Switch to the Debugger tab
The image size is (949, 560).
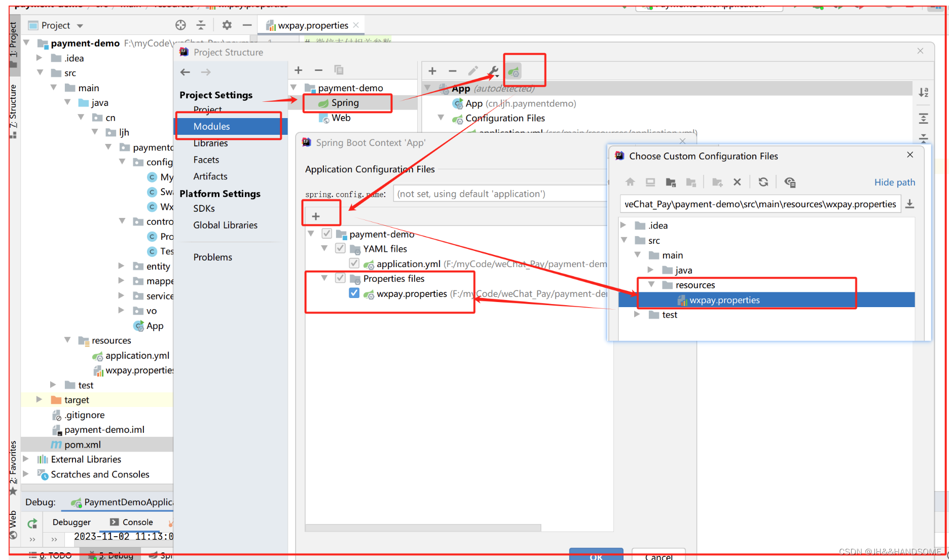click(71, 522)
